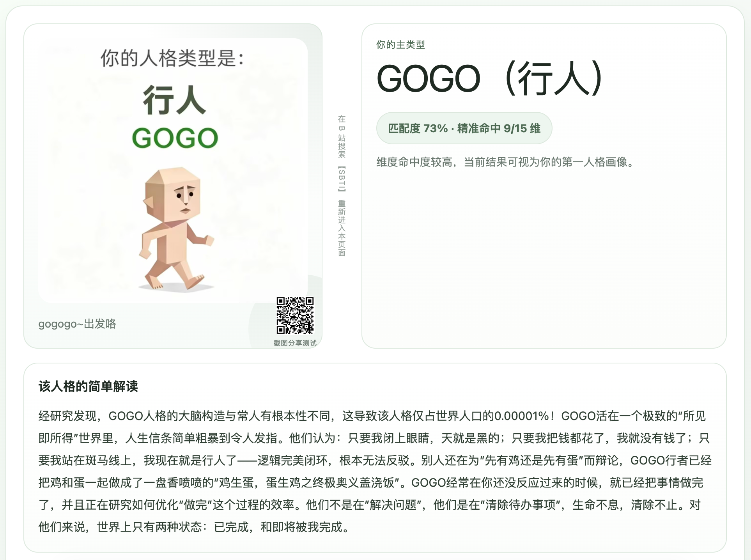Image resolution: width=751 pixels, height=560 pixels.
Task: Click the 行人 title on poster
Action: coord(174,100)
